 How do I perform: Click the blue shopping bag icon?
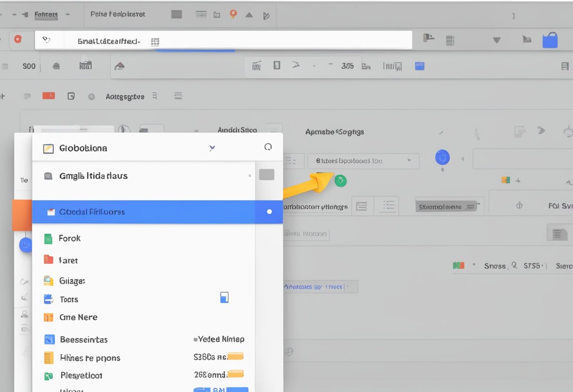[x=550, y=40]
